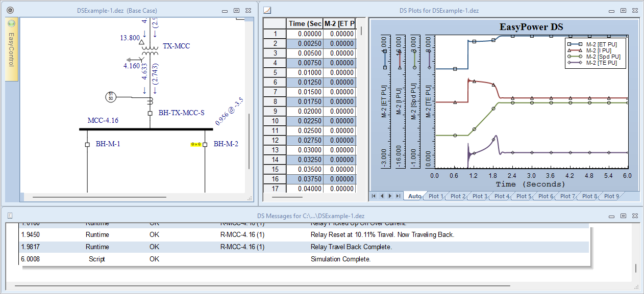Select the Plot 3 tab

coord(480,196)
